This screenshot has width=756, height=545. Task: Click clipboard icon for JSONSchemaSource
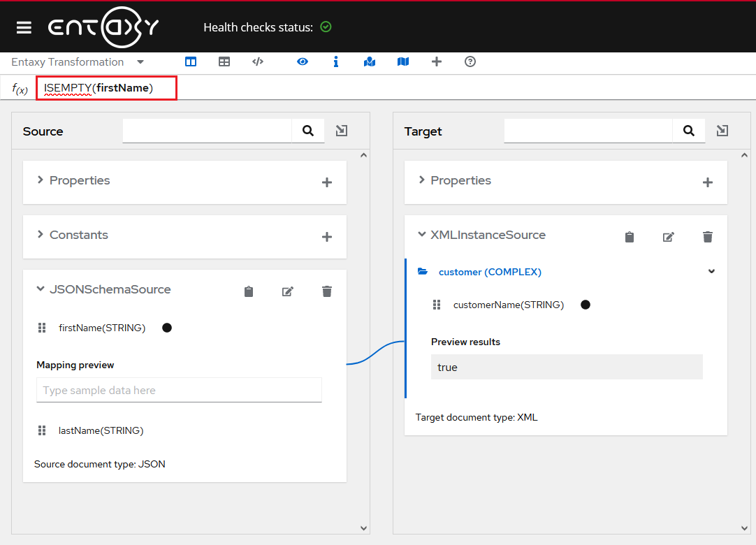pyautogui.click(x=249, y=291)
